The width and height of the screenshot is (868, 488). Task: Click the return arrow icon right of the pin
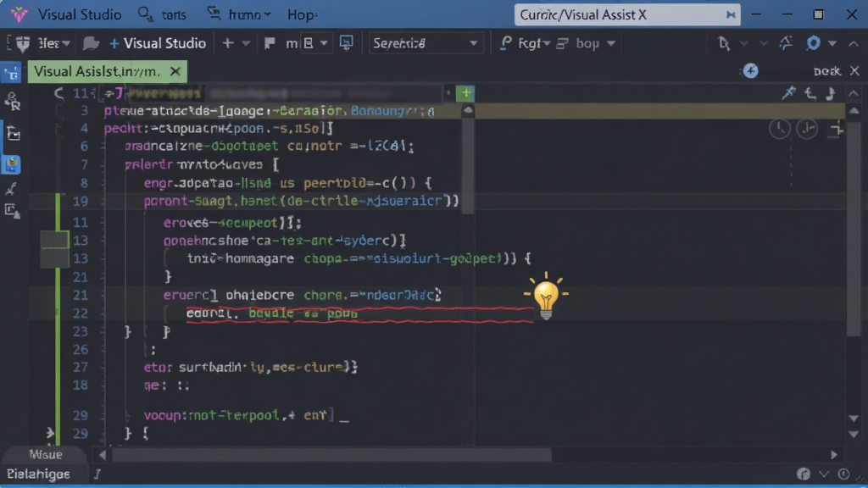(x=810, y=93)
